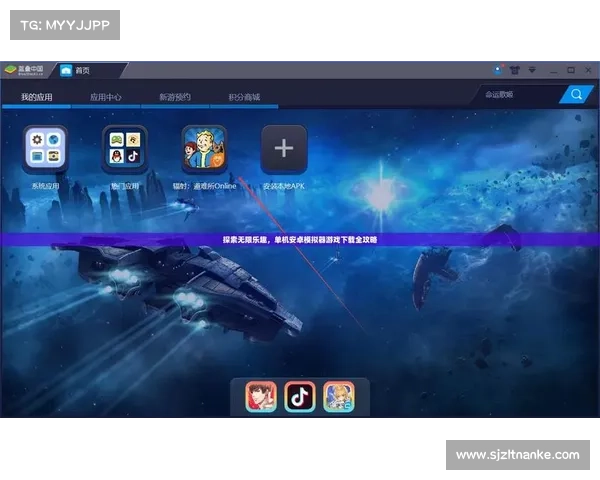
Task: Open the user account icon in title bar
Action: click(x=497, y=70)
